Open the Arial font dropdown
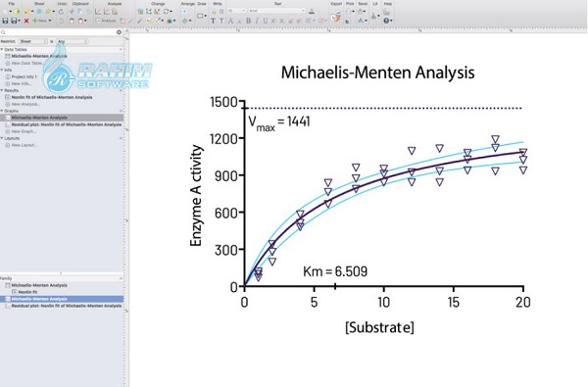The image size is (588, 387). [x=276, y=11]
